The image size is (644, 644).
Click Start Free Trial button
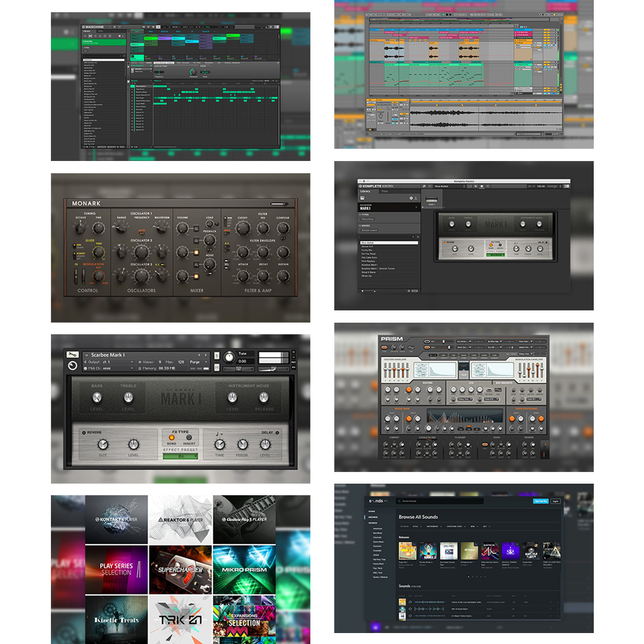540,501
